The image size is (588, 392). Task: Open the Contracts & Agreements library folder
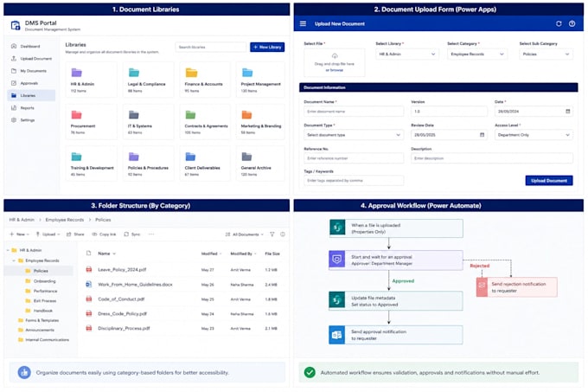pos(206,122)
